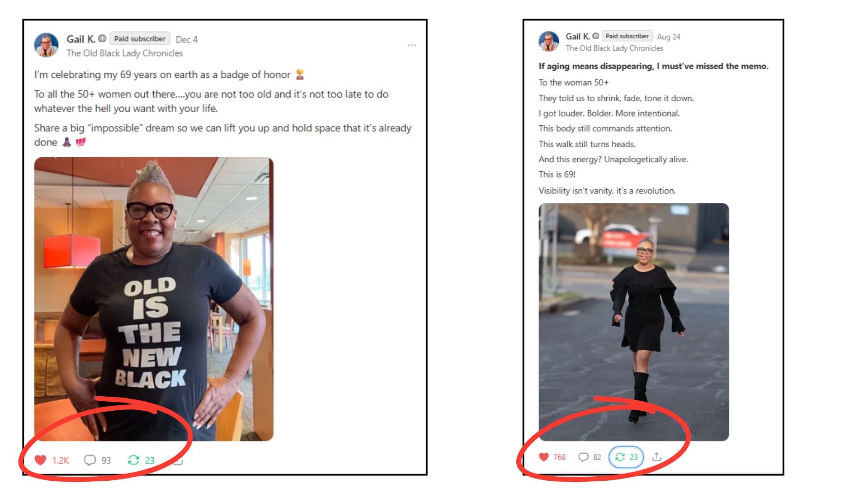
Task: Enlarge photo of woman walking in black dress
Action: (x=633, y=322)
